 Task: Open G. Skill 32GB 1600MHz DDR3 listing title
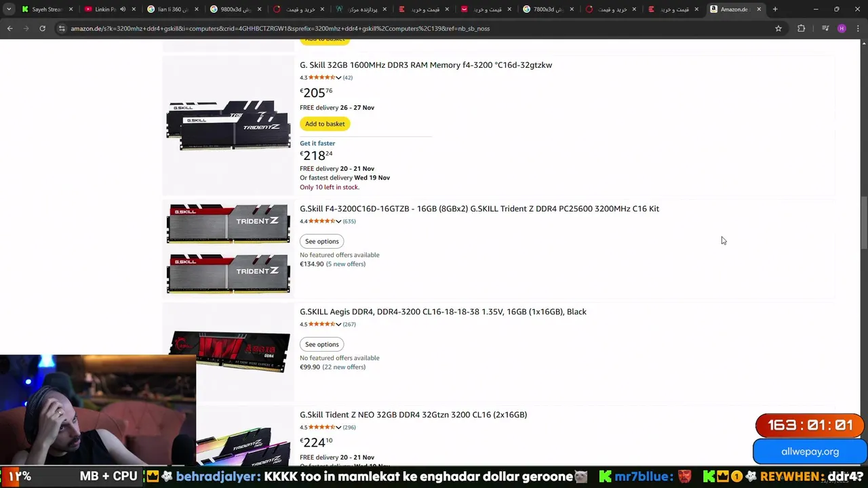(426, 65)
